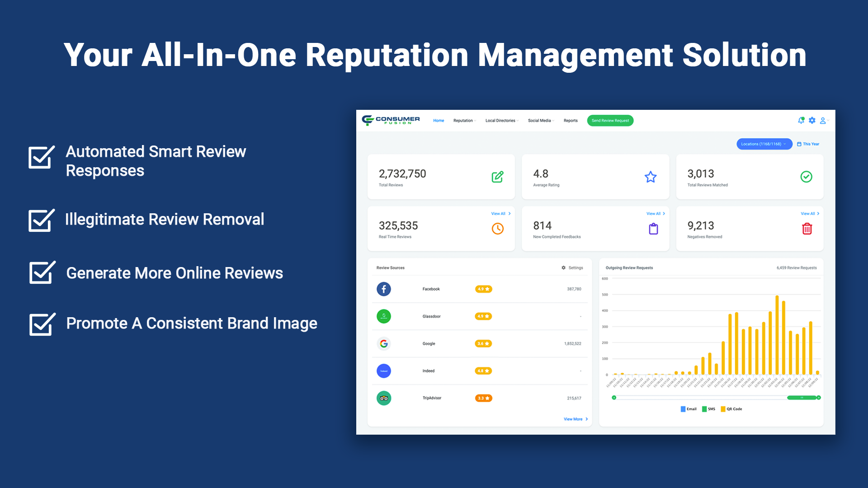Expand the Local Directories menu
This screenshot has width=868, height=488.
(502, 121)
